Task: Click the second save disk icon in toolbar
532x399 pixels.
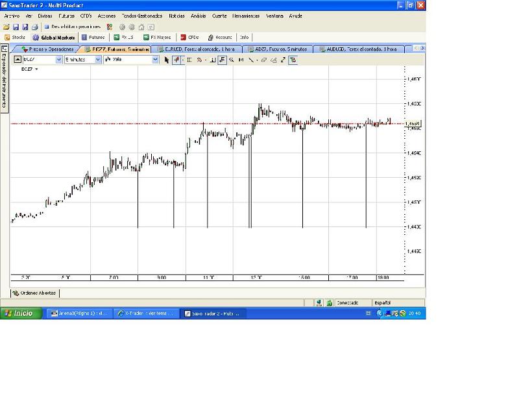Action: point(25,27)
